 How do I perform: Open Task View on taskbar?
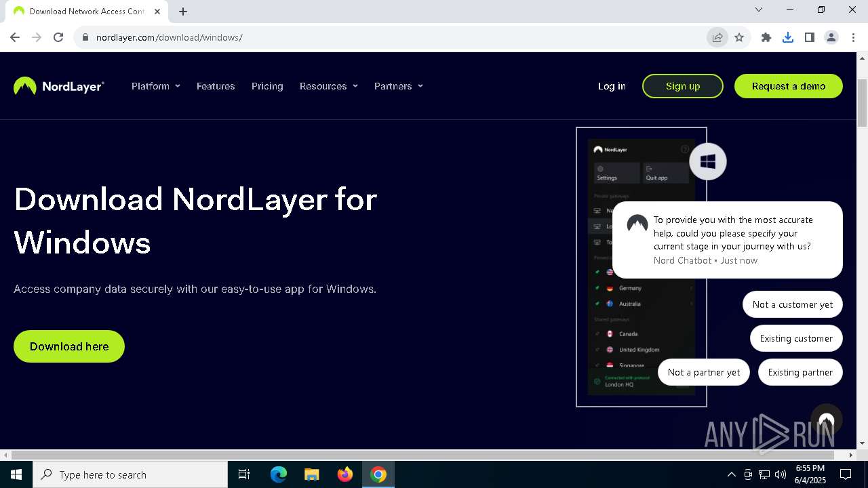point(244,474)
